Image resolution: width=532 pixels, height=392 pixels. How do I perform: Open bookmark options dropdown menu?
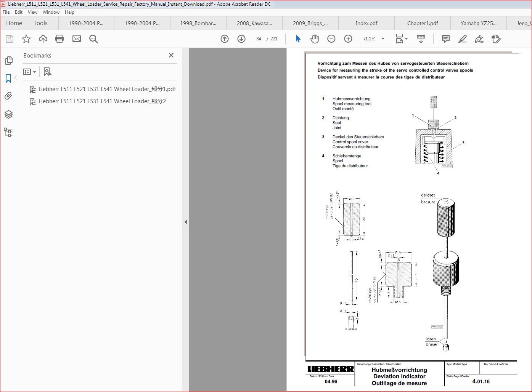pyautogui.click(x=30, y=72)
